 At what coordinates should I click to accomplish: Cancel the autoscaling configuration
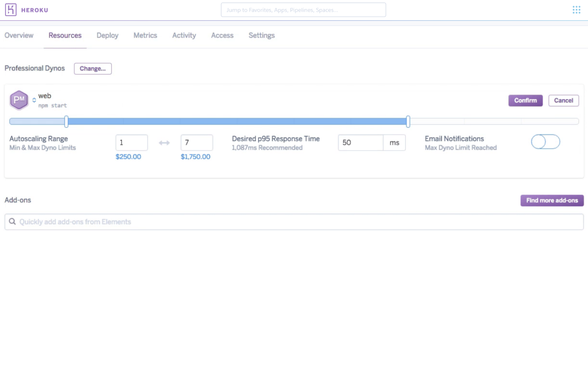tap(563, 100)
